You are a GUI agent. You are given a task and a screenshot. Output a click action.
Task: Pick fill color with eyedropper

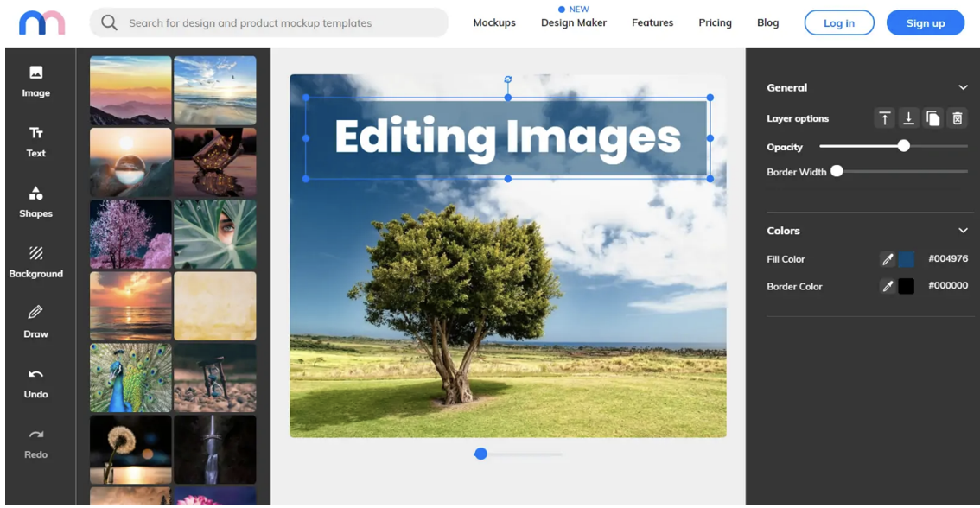[887, 258]
